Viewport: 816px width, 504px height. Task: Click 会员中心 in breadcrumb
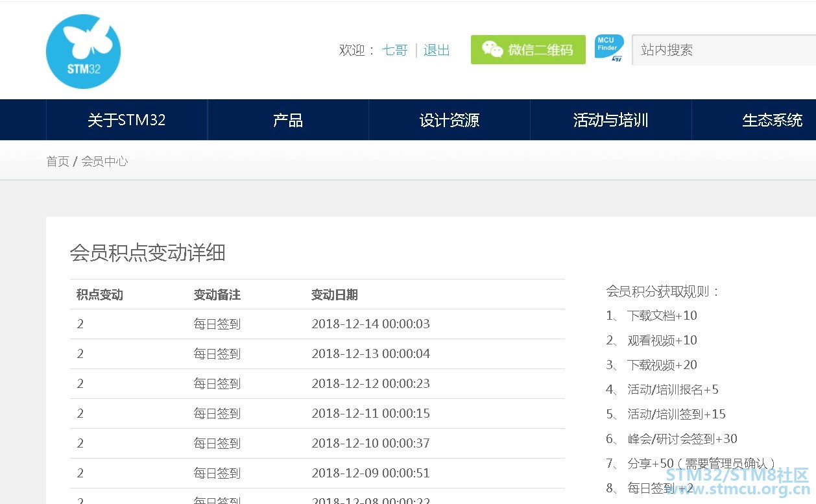(104, 162)
